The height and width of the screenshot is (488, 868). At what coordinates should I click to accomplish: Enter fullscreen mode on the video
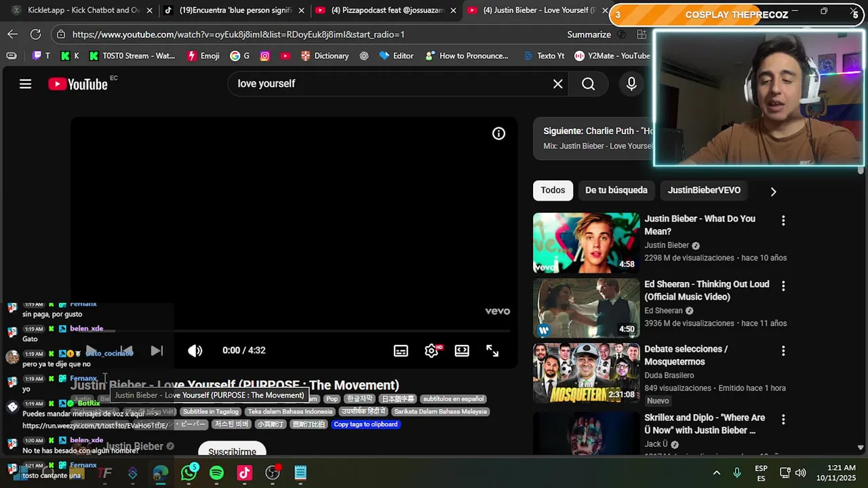492,350
